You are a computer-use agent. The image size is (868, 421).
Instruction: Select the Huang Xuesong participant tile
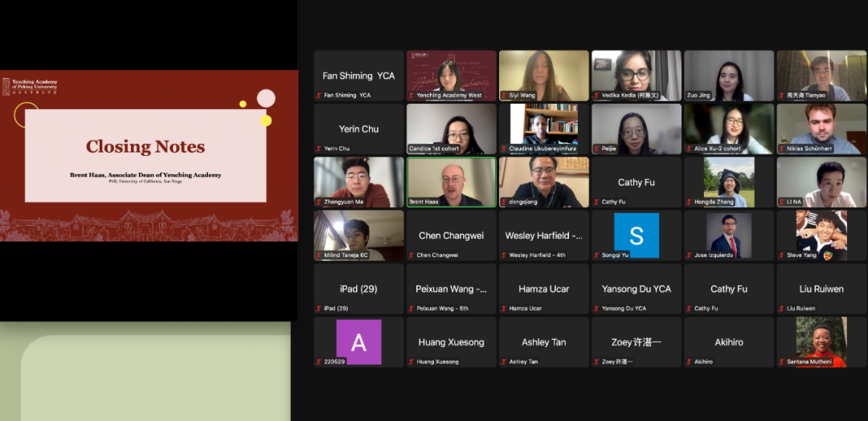[451, 342]
